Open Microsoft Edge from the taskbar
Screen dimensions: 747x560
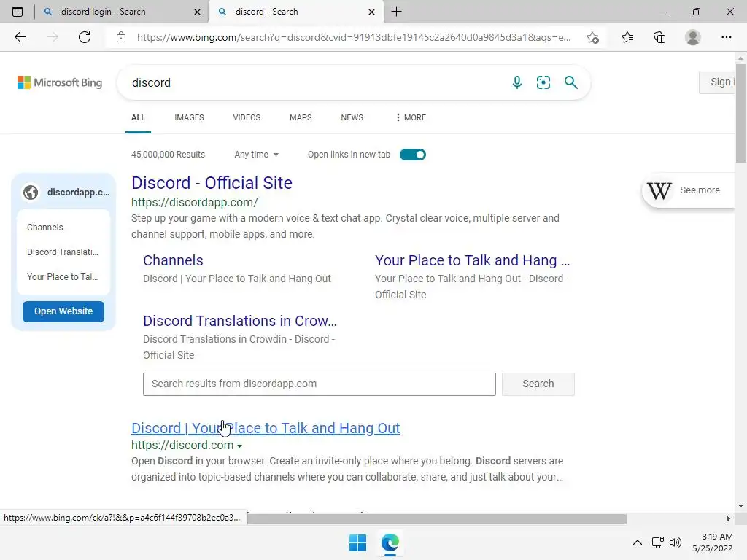(390, 542)
